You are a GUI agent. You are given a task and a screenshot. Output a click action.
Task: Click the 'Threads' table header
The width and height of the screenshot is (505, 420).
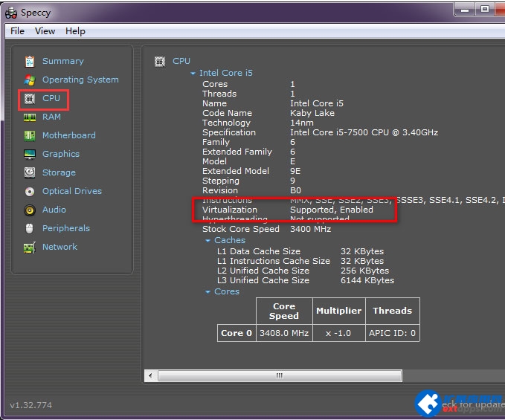coord(392,311)
